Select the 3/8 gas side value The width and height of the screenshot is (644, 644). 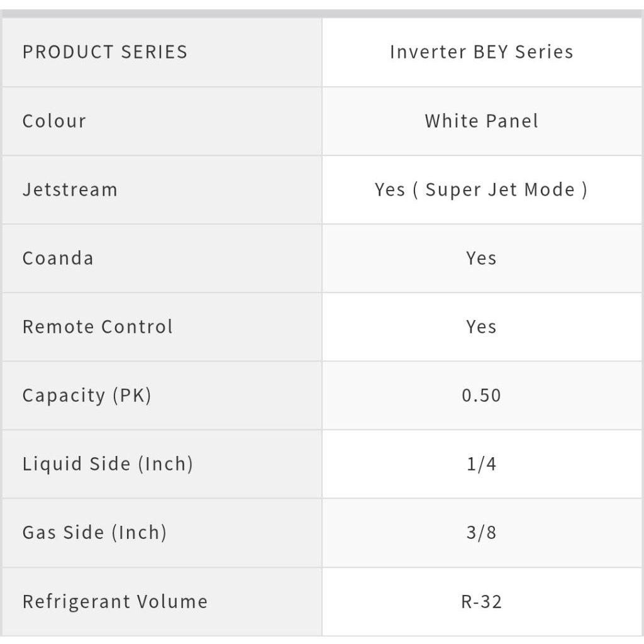481,533
